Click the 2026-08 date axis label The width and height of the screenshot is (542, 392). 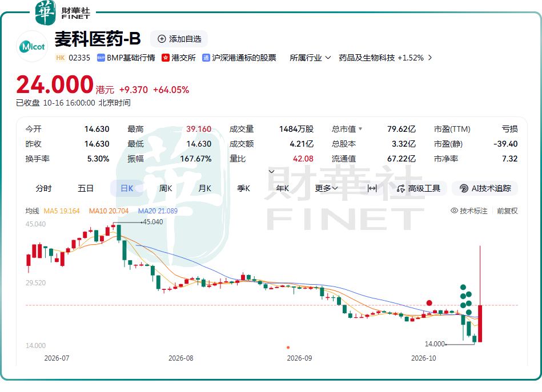point(181,358)
